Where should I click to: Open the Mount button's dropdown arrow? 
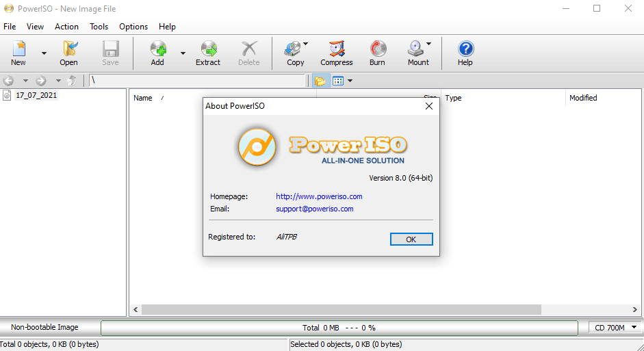pos(429,44)
